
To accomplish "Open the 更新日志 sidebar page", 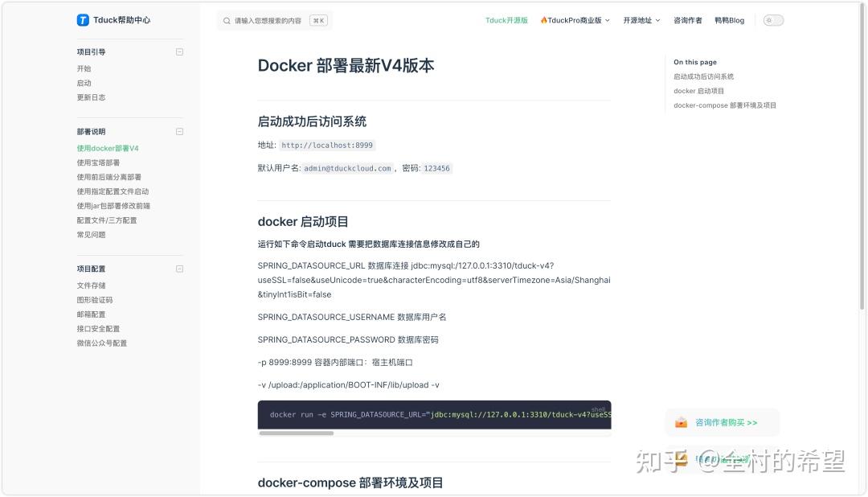I will (91, 97).
